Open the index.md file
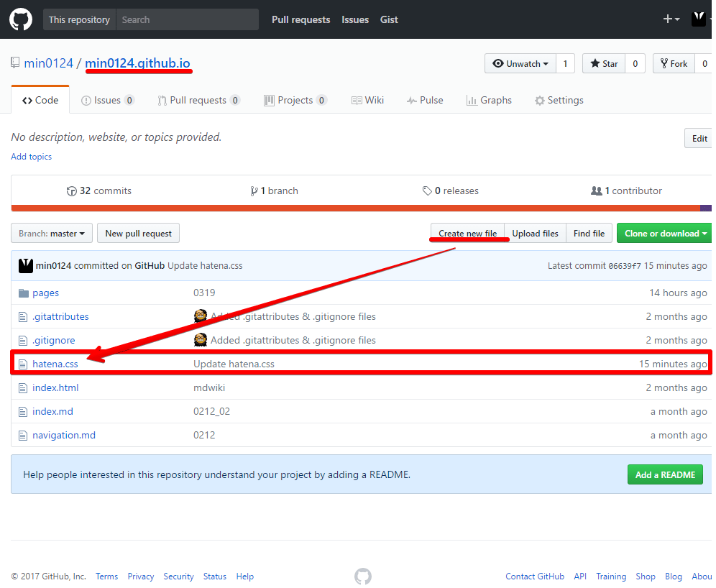716x588 pixels. tap(52, 411)
